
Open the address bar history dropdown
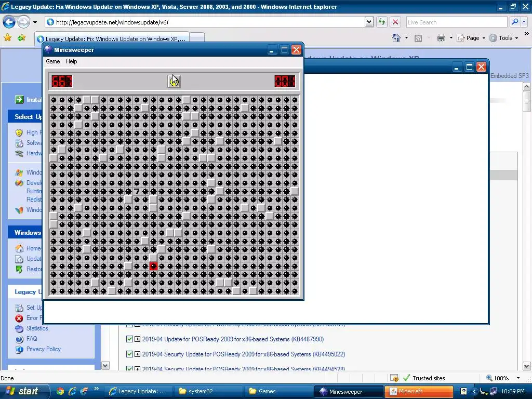(x=369, y=22)
